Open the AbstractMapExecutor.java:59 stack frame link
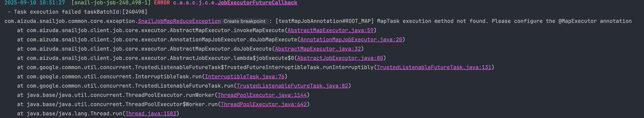The width and height of the screenshot is (644, 118). pos(330,30)
